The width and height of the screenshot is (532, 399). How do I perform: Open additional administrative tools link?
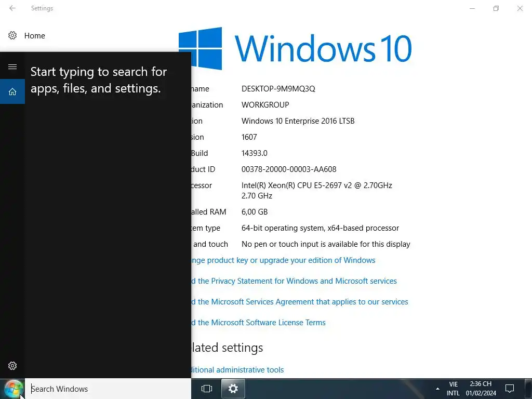[237, 370]
